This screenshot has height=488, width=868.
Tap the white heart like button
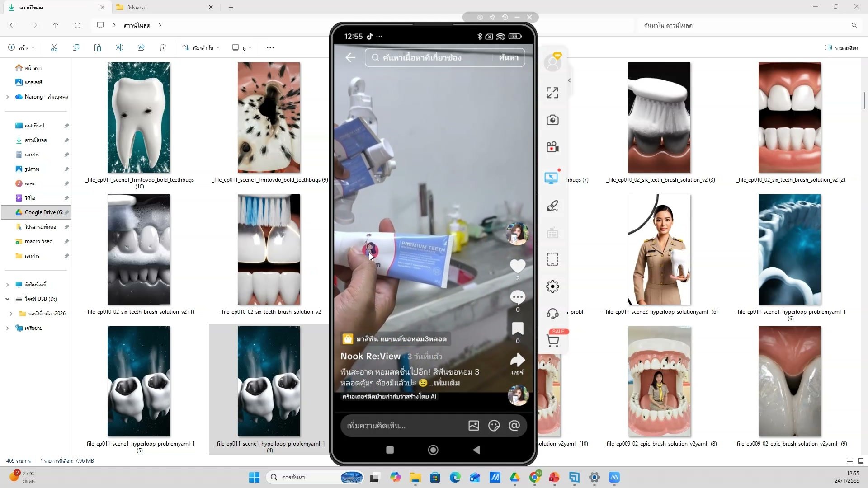click(518, 266)
